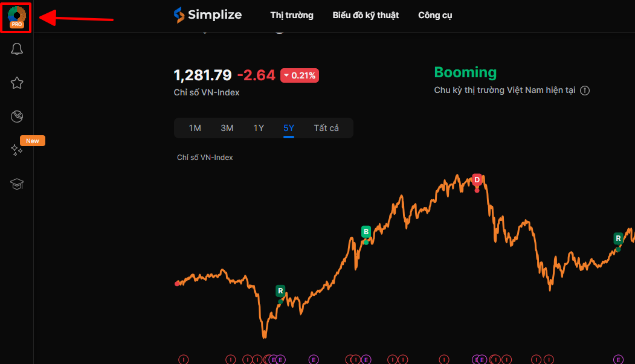The width and height of the screenshot is (635, 364).
Task: Click the green B marker on chart
Action: coord(366,232)
